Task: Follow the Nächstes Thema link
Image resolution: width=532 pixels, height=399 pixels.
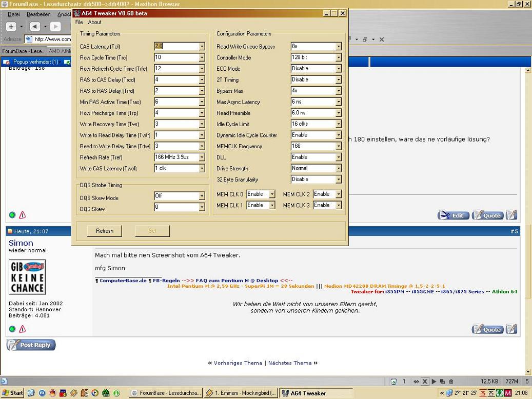Action: [x=290, y=363]
